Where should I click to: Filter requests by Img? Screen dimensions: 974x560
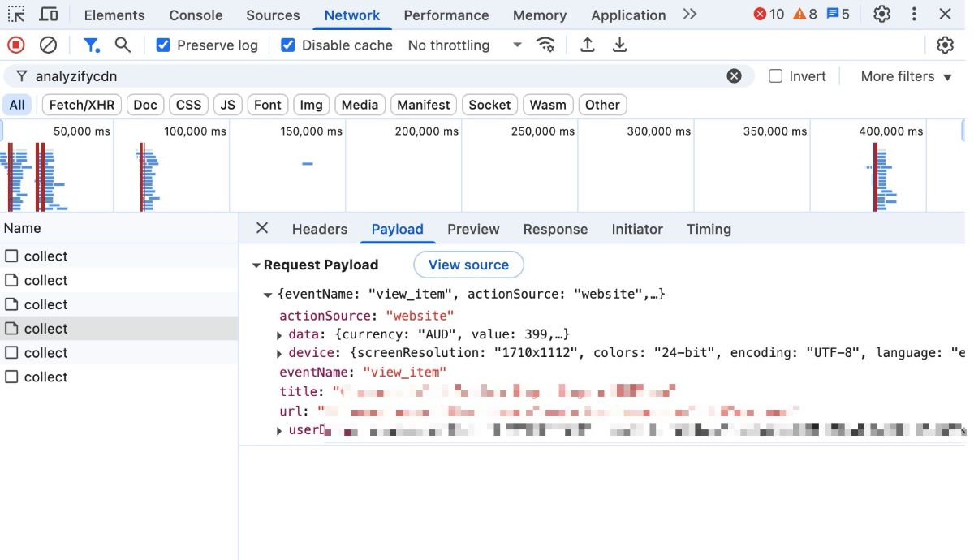click(312, 105)
